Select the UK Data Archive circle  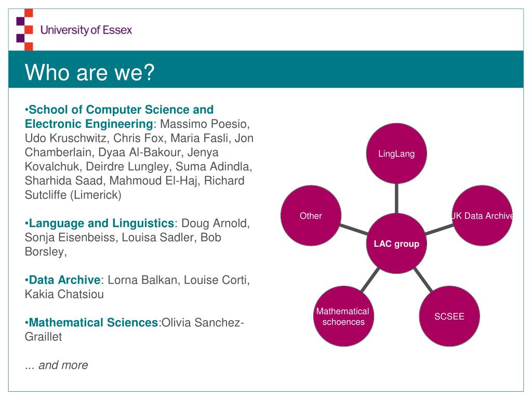(x=482, y=216)
